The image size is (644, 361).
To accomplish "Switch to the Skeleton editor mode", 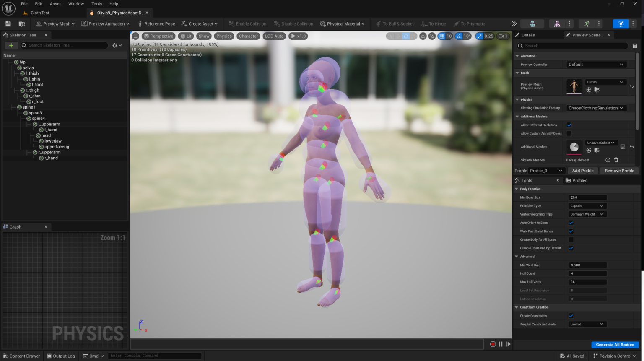I will click(x=532, y=24).
